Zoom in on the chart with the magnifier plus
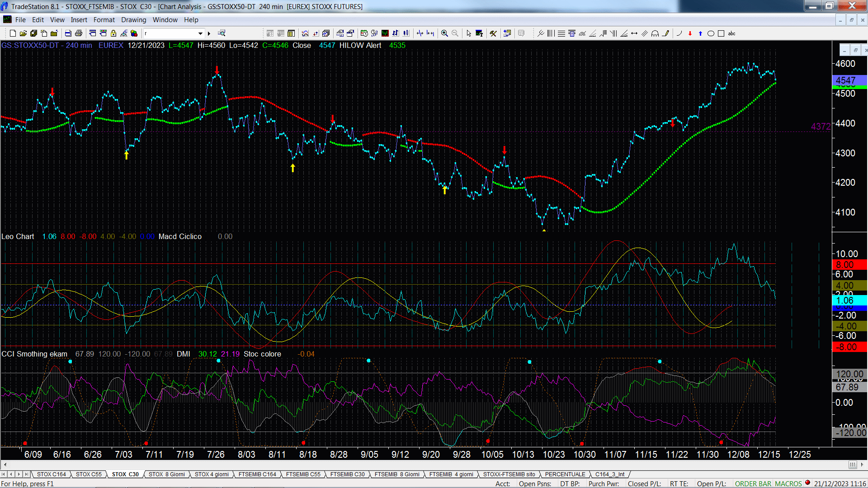Viewport: 868px width, 488px height. (x=444, y=33)
